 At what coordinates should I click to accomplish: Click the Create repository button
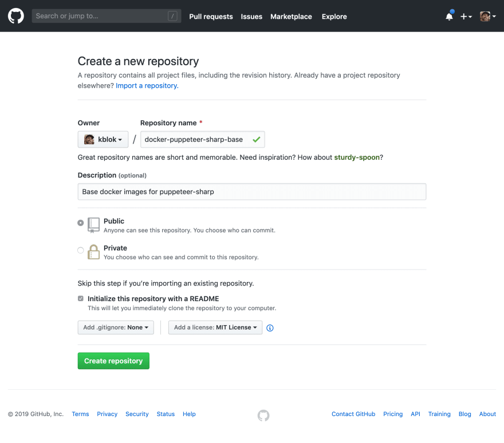[x=113, y=361]
